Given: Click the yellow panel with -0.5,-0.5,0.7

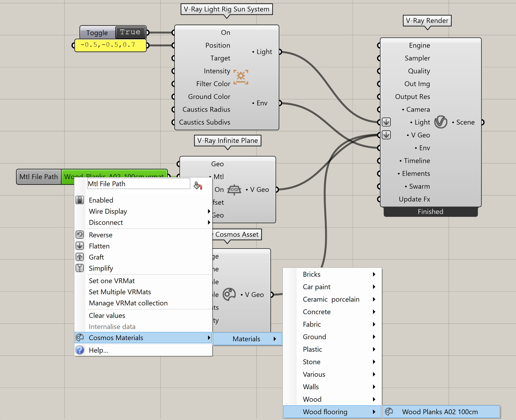Looking at the screenshot, I should point(111,45).
